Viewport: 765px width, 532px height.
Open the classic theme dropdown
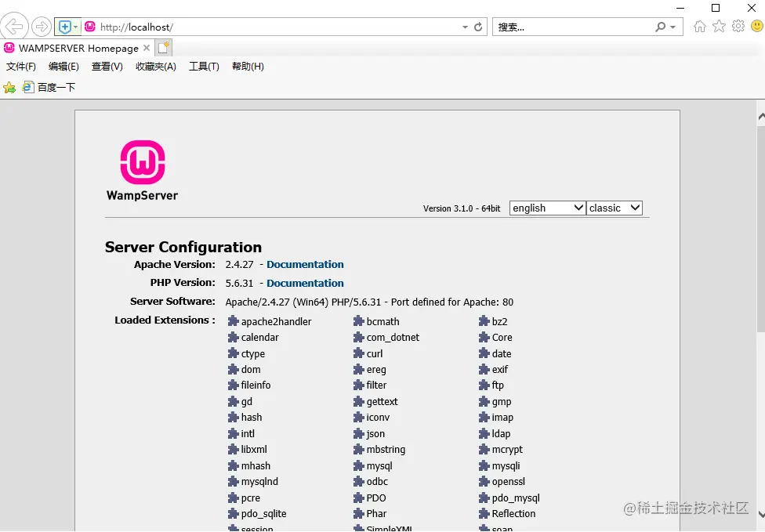pos(615,208)
